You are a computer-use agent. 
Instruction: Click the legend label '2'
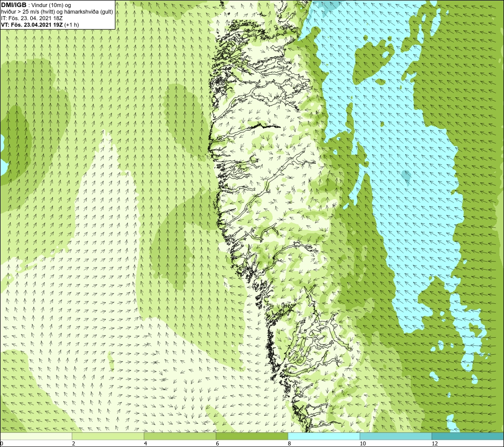tap(74, 443)
